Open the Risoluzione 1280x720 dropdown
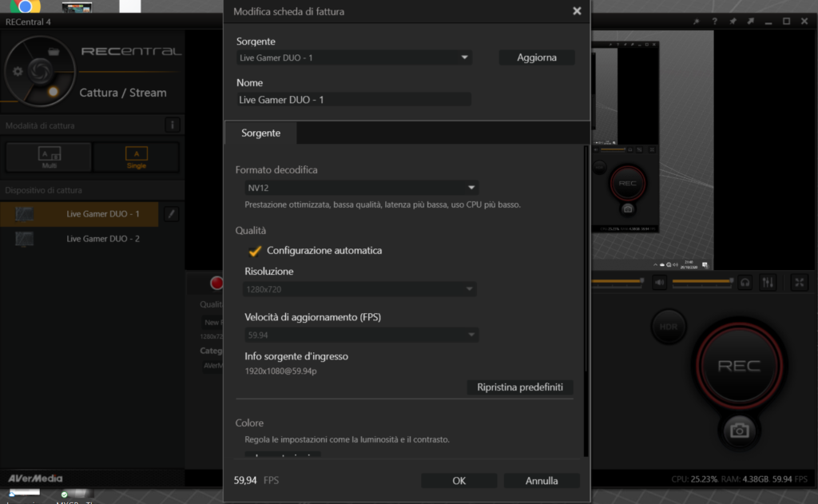The height and width of the screenshot is (504, 818). [x=359, y=289]
